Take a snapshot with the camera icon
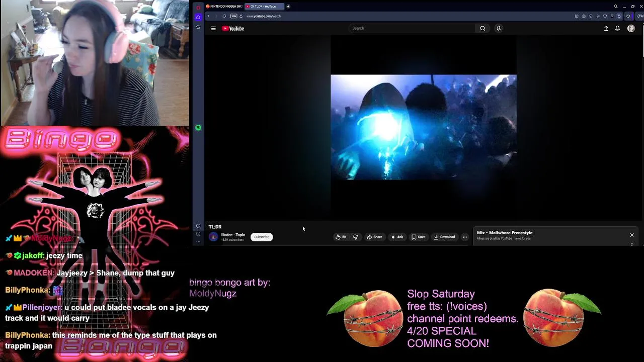The image size is (644, 362). [x=584, y=16]
